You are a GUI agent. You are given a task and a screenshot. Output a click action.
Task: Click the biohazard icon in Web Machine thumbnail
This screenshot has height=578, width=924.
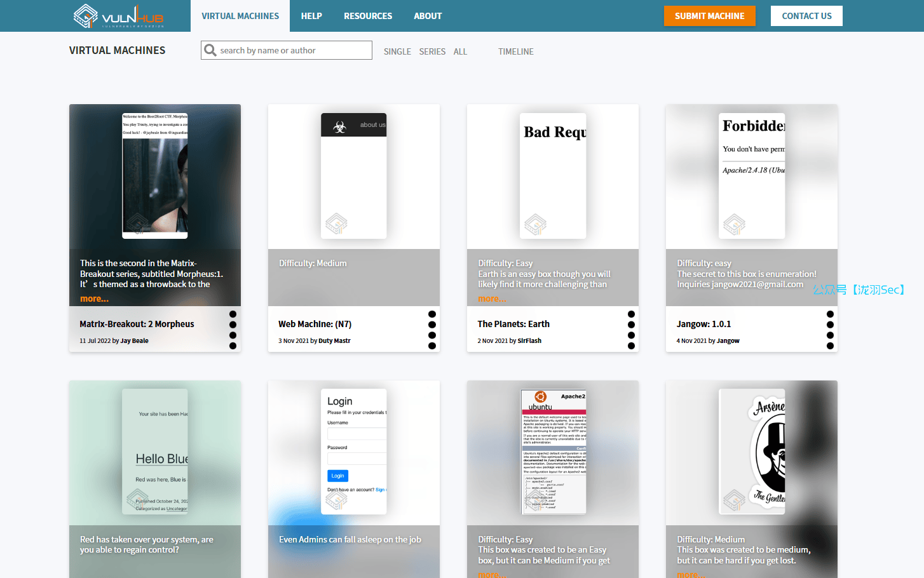pos(340,126)
